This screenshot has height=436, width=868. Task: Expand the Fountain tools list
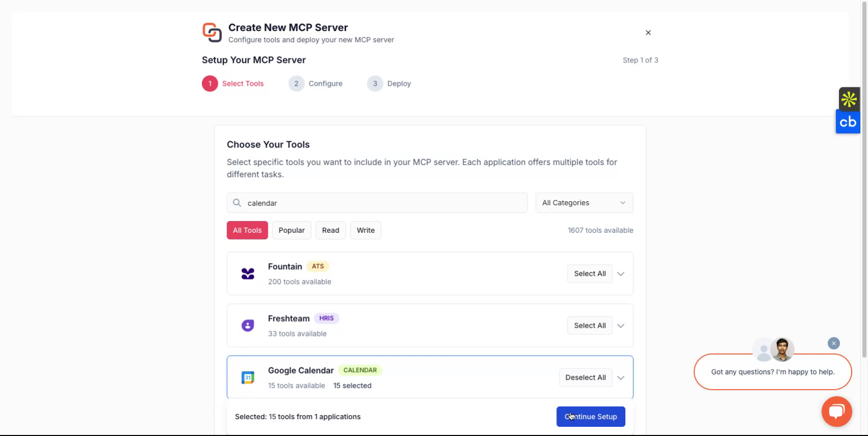621,274
